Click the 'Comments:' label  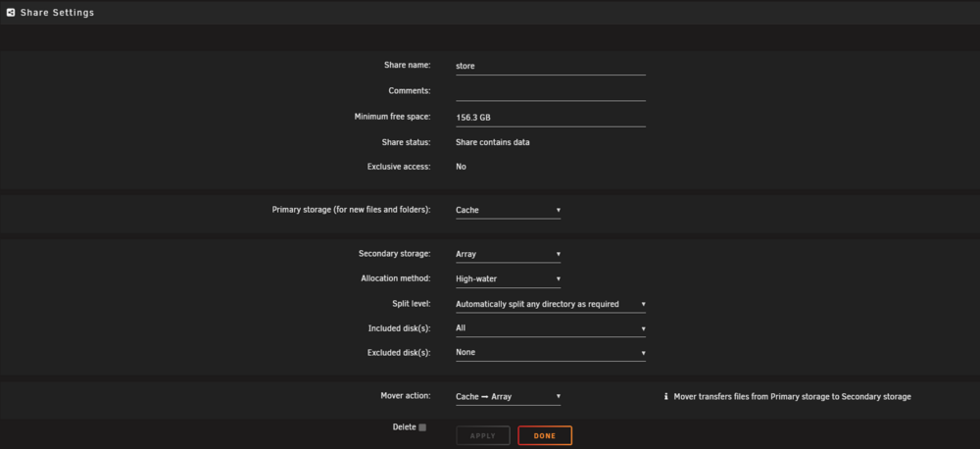[410, 90]
